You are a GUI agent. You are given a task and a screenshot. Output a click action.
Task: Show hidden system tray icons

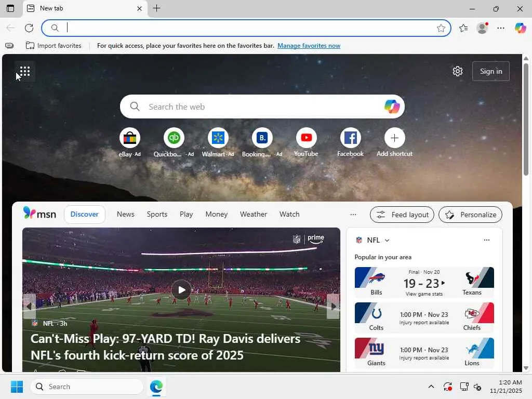[x=431, y=387]
